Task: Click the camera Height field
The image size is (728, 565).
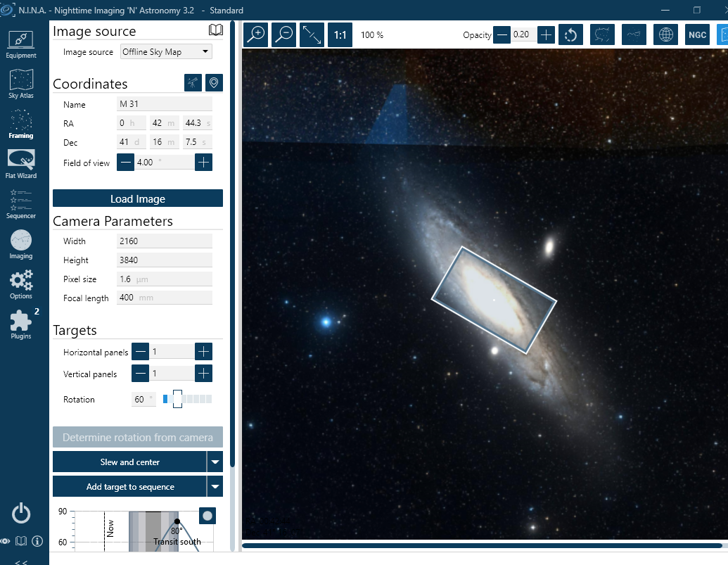Action: [165, 260]
